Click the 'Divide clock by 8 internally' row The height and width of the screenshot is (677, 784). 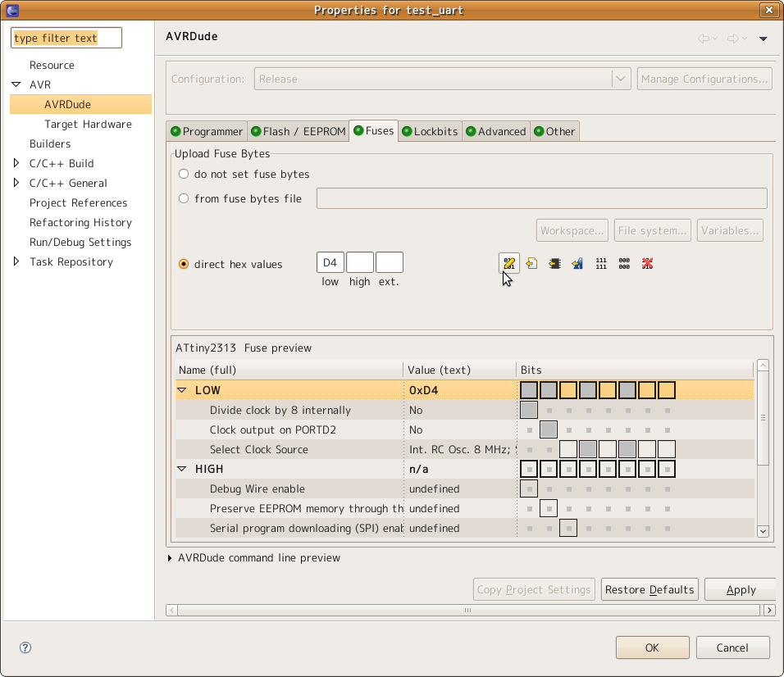point(464,410)
